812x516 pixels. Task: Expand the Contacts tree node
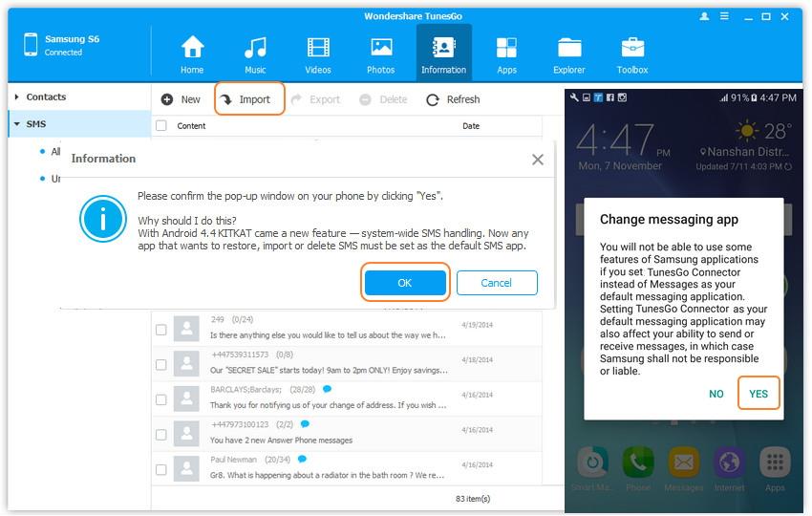coord(16,97)
